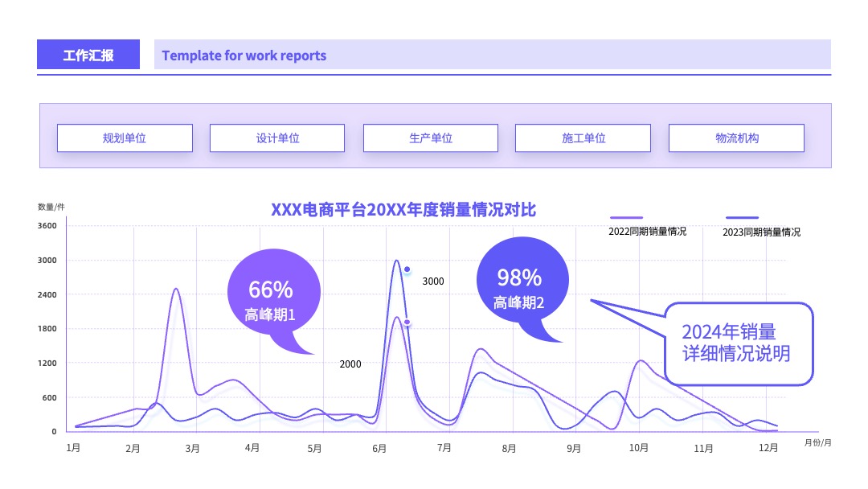Click the 3000 data label

tap(433, 281)
